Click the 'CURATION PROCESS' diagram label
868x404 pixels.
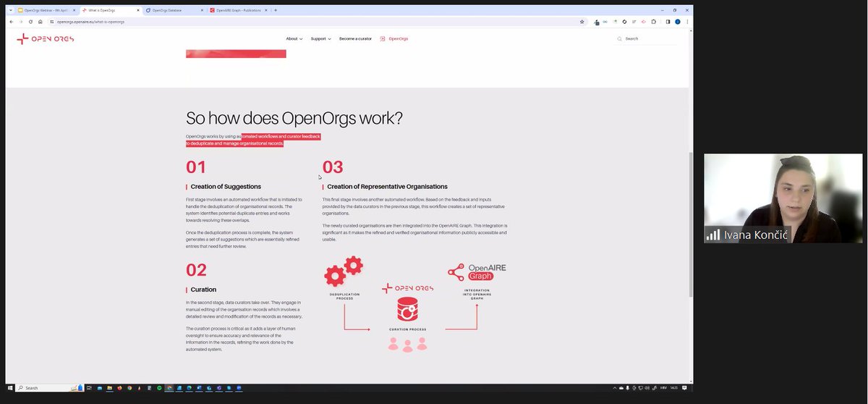(x=407, y=329)
